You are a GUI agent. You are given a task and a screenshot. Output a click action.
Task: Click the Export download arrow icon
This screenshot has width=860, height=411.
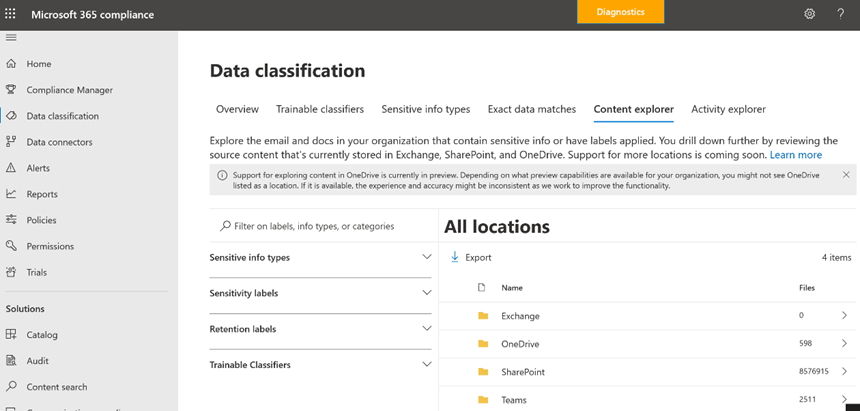(455, 257)
